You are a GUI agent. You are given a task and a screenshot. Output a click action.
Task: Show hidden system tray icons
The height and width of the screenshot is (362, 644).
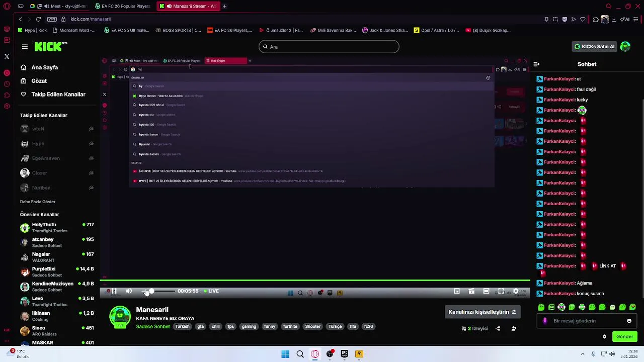[582, 354]
